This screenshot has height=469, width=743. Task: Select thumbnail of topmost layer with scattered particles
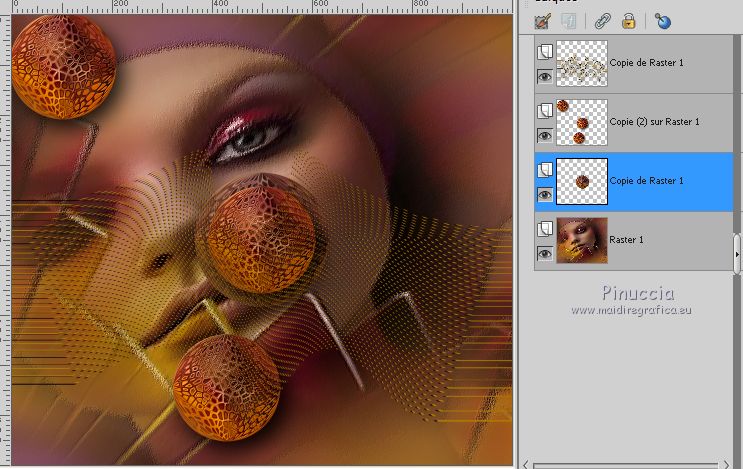pyautogui.click(x=582, y=63)
